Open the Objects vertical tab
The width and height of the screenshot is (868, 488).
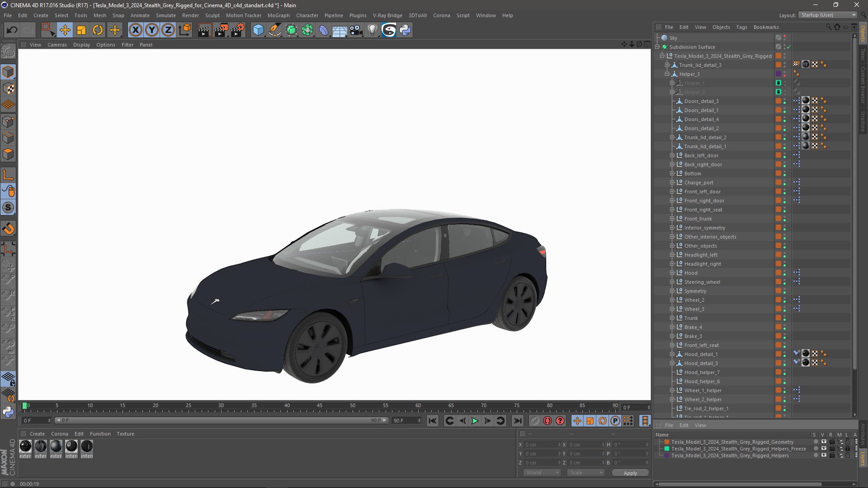pyautogui.click(x=863, y=34)
